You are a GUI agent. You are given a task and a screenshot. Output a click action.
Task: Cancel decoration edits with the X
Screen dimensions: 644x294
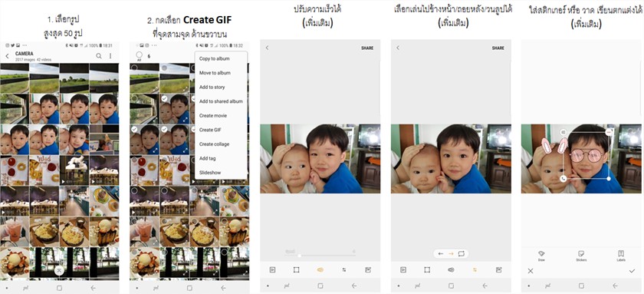[531, 271]
